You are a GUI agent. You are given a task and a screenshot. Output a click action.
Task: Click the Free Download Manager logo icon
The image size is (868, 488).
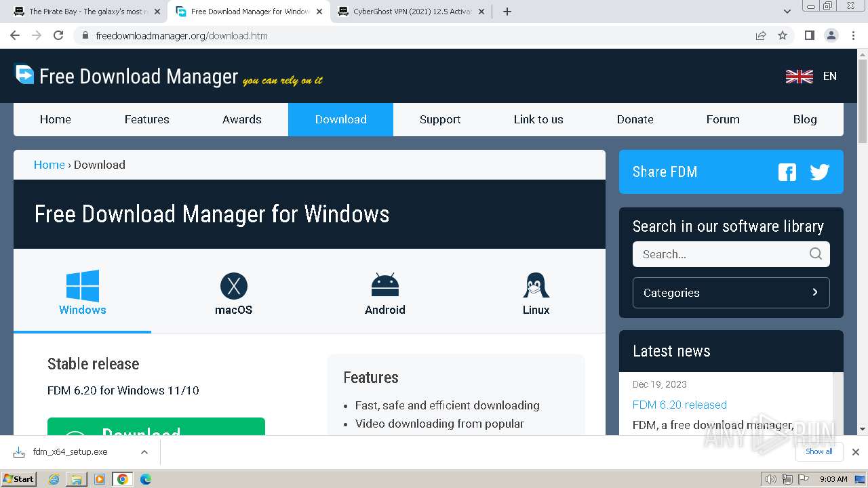click(24, 74)
